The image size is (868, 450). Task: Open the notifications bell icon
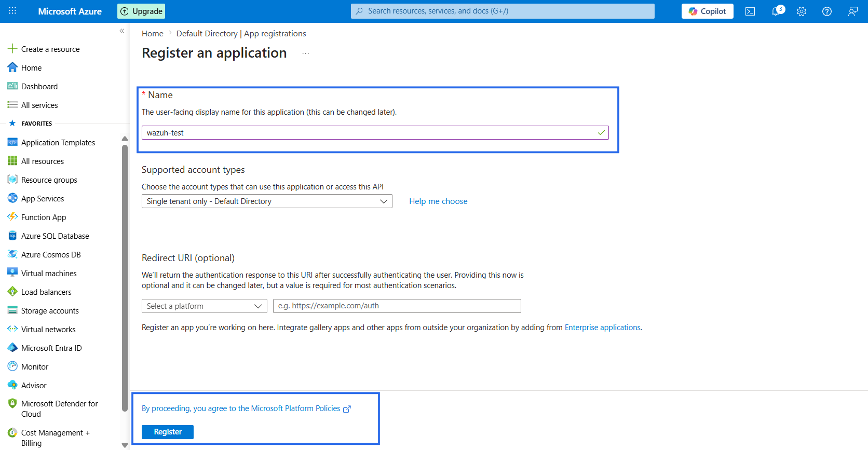[x=776, y=11]
